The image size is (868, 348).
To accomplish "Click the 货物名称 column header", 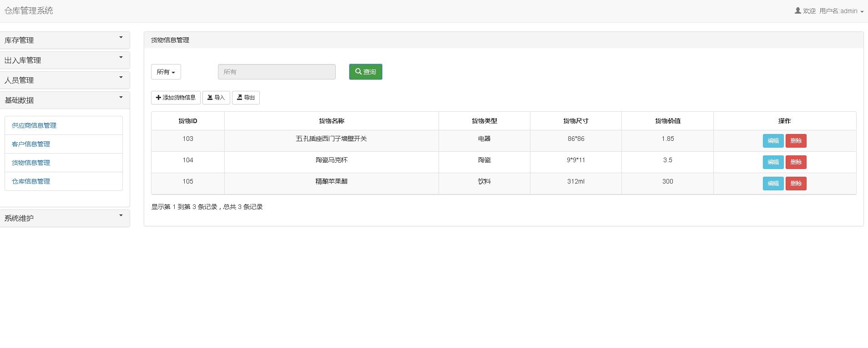I will [331, 121].
